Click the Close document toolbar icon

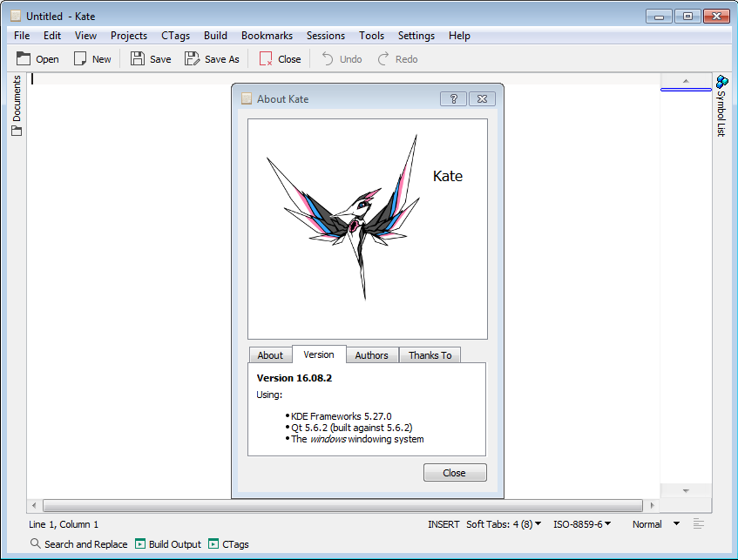(x=266, y=59)
